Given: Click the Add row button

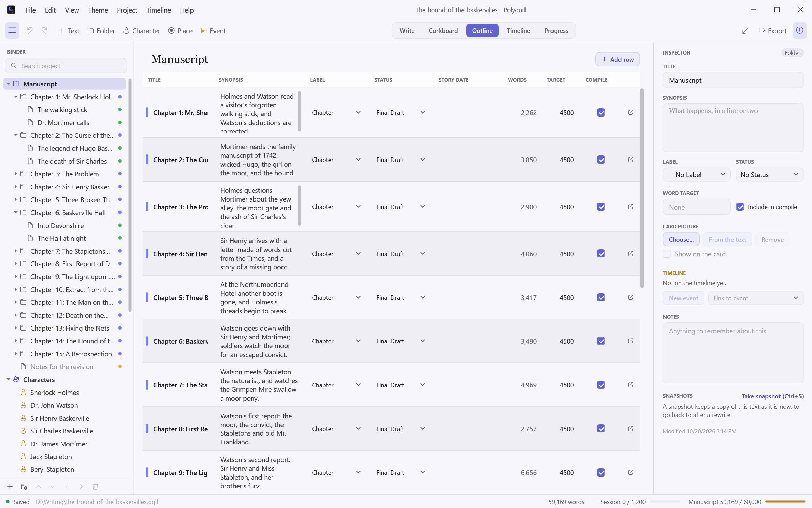Looking at the screenshot, I should pyautogui.click(x=617, y=59).
